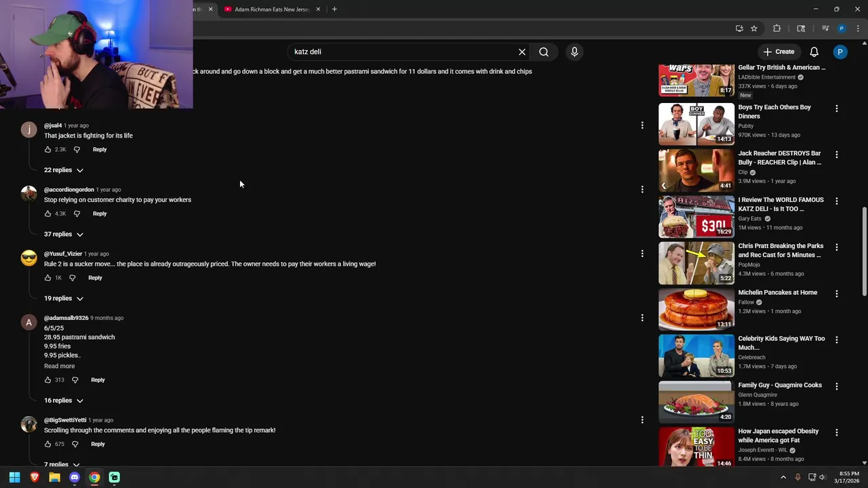
Task: Expand 7 replies under @BigSwettiYetti
Action: [62, 464]
